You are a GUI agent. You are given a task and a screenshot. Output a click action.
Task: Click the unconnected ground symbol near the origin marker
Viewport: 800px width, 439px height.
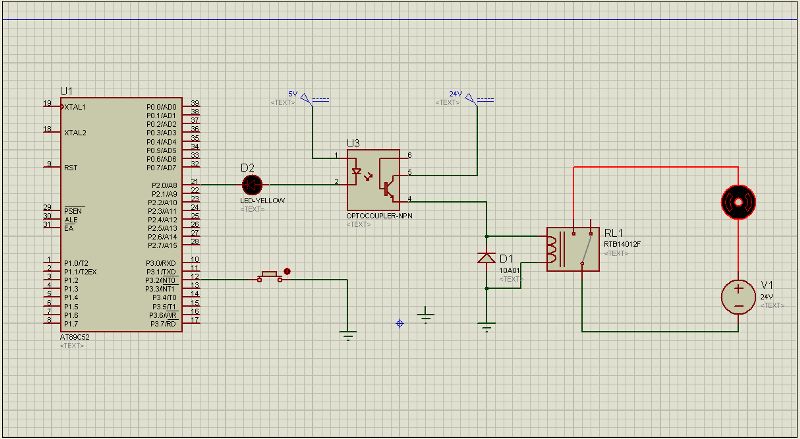[x=426, y=315]
